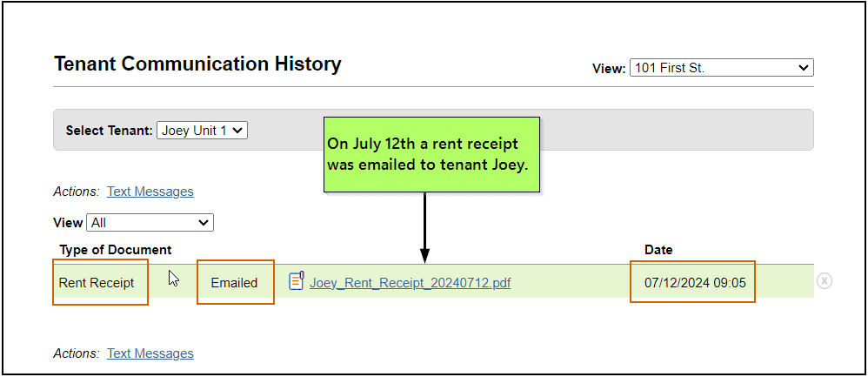The image size is (868, 377).
Task: Open the Joey_Rent_Receipt_20240712.pdf link
Action: click(x=410, y=282)
